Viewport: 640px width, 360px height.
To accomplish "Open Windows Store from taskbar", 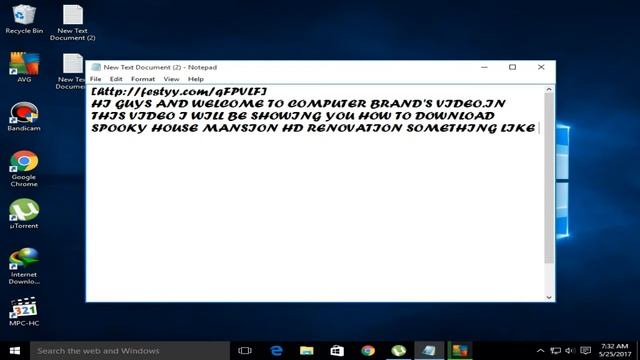I will [x=337, y=351].
